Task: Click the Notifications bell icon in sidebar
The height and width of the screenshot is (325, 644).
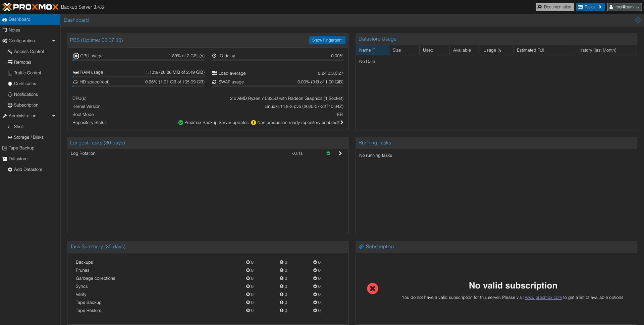Action: coord(10,94)
